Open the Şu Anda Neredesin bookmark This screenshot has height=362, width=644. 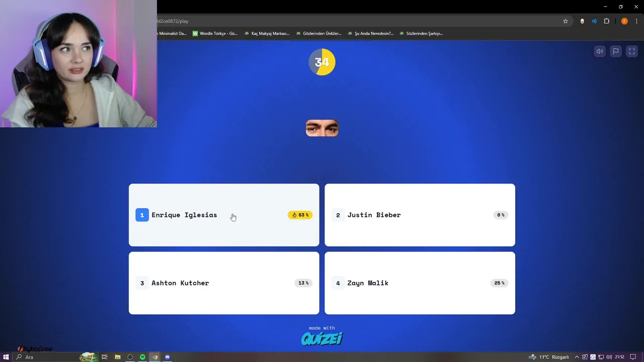click(x=370, y=33)
